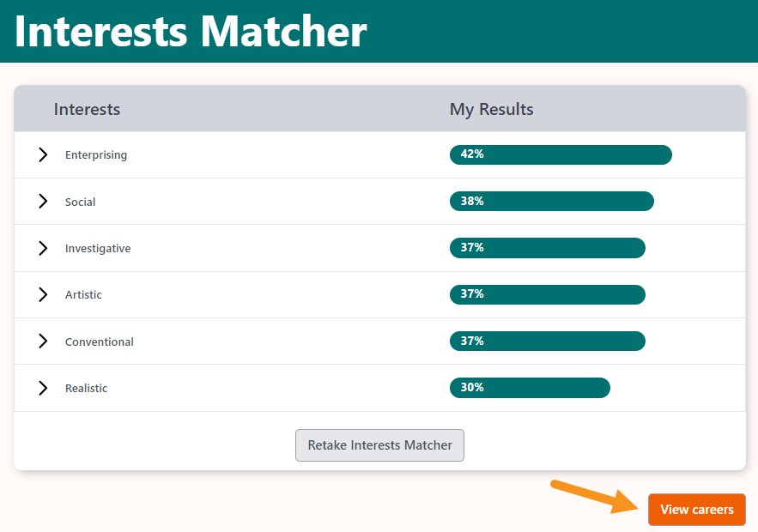Select the Enterprising label text
The width and height of the screenshot is (758, 532).
96,155
